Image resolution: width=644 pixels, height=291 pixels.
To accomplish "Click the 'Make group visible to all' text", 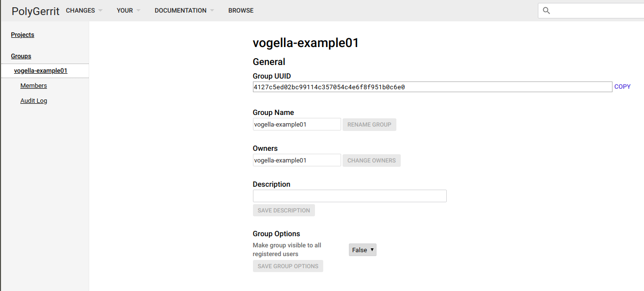I will tap(287, 245).
